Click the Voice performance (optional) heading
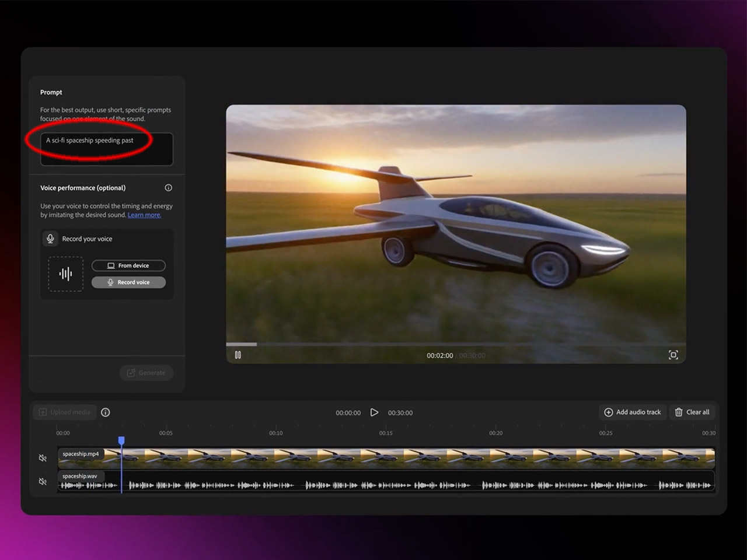The height and width of the screenshot is (560, 747). coord(83,188)
